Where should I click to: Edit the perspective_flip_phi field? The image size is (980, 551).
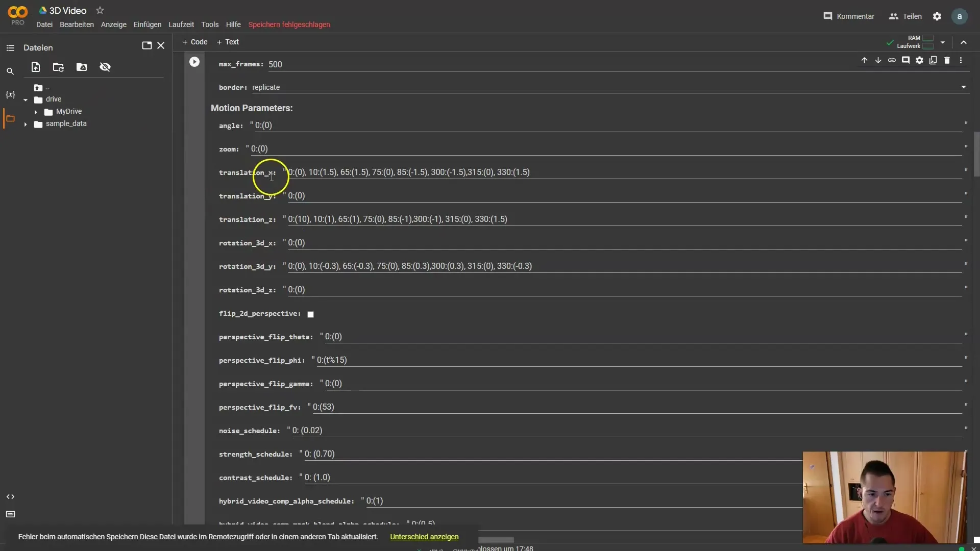[x=639, y=360]
